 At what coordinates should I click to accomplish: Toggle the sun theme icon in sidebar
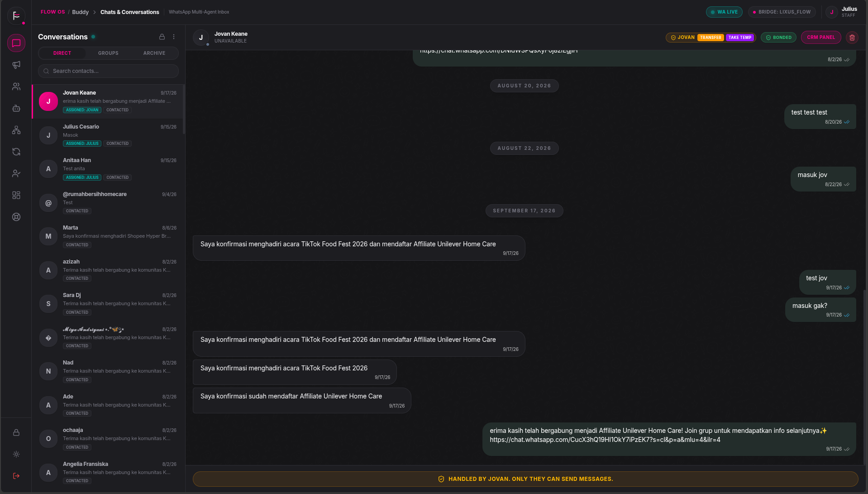pyautogui.click(x=16, y=454)
